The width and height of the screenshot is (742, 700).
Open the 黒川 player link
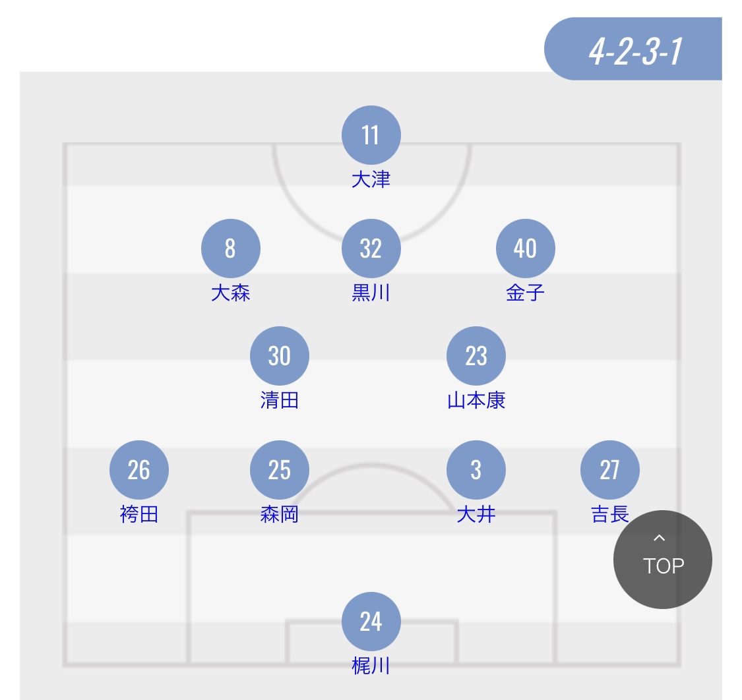point(371,293)
